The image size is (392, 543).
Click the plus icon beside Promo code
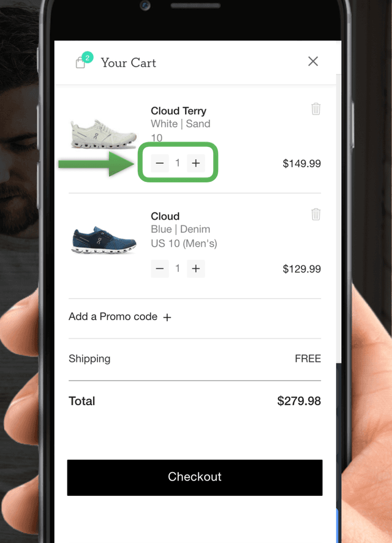(167, 317)
